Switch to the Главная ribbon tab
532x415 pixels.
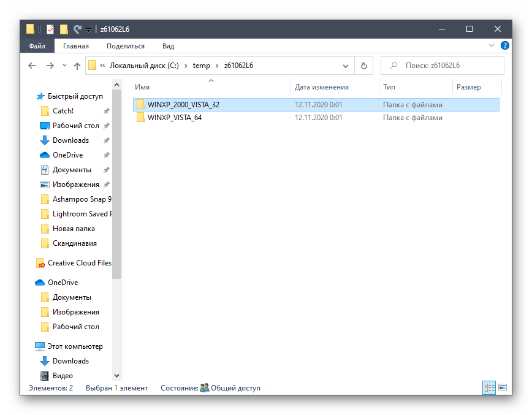tap(76, 46)
